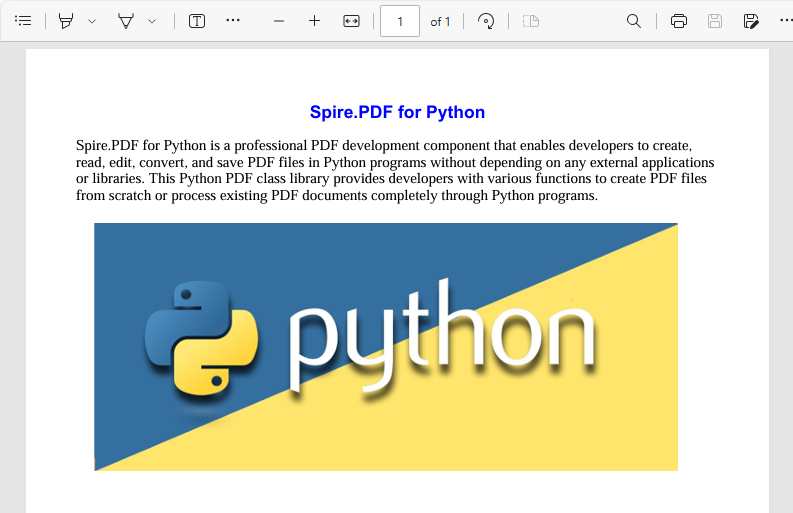This screenshot has width=793, height=513.
Task: Expand the Draw tool options dropdown
Action: point(152,21)
